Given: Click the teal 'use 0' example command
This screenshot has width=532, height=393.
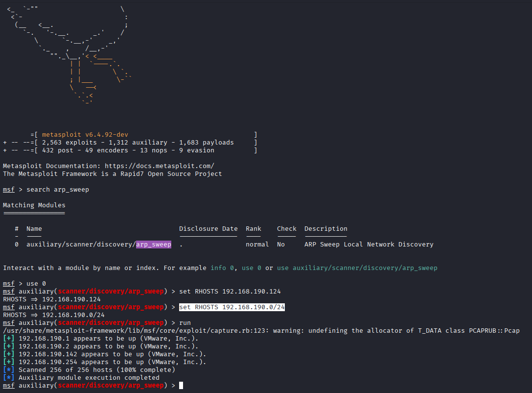Looking at the screenshot, I should click(252, 268).
